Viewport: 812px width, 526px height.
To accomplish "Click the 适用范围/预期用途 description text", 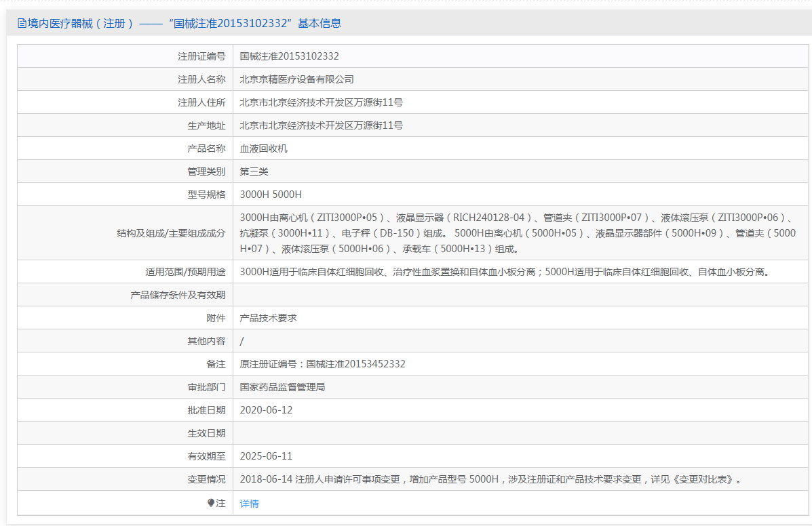I will point(505,272).
